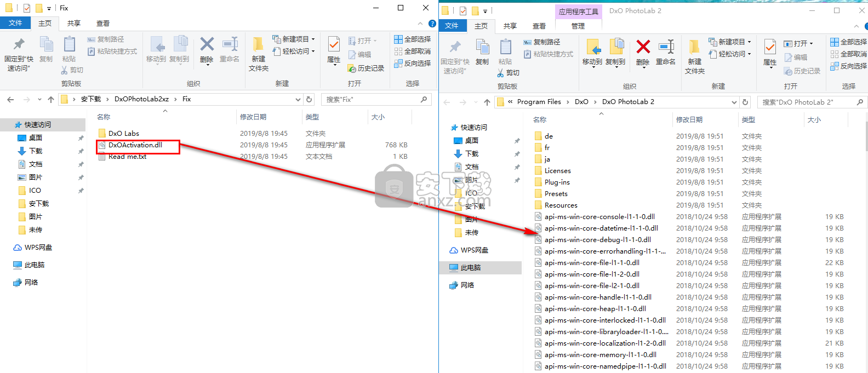Expand address history dropdown in PhotoLab window

tap(734, 102)
